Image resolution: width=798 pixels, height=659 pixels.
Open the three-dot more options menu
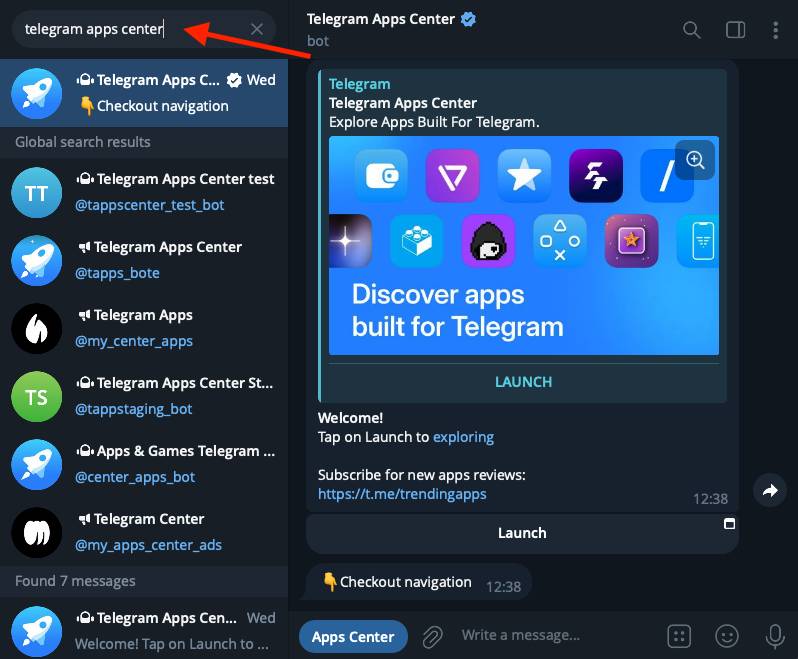[x=775, y=30]
